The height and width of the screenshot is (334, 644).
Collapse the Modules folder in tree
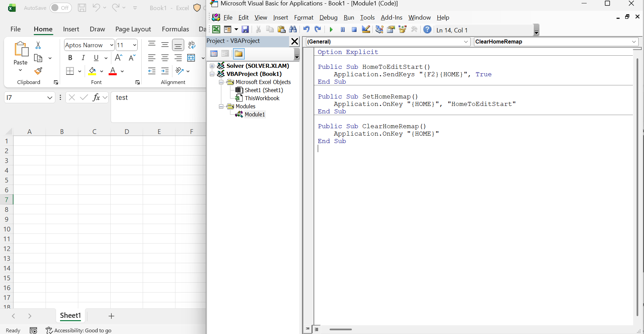tap(221, 106)
